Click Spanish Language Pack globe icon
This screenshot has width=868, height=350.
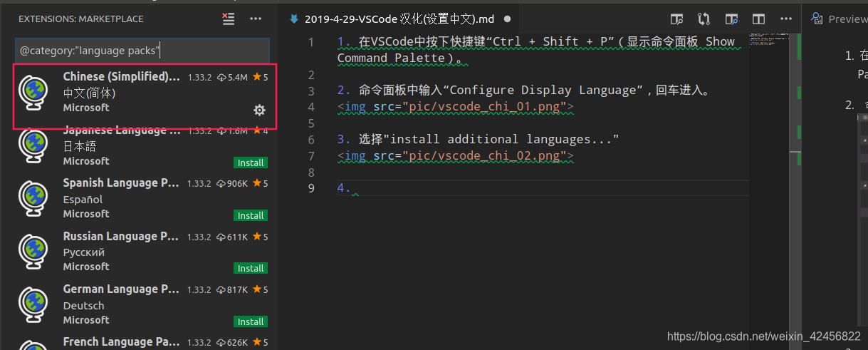click(x=33, y=198)
